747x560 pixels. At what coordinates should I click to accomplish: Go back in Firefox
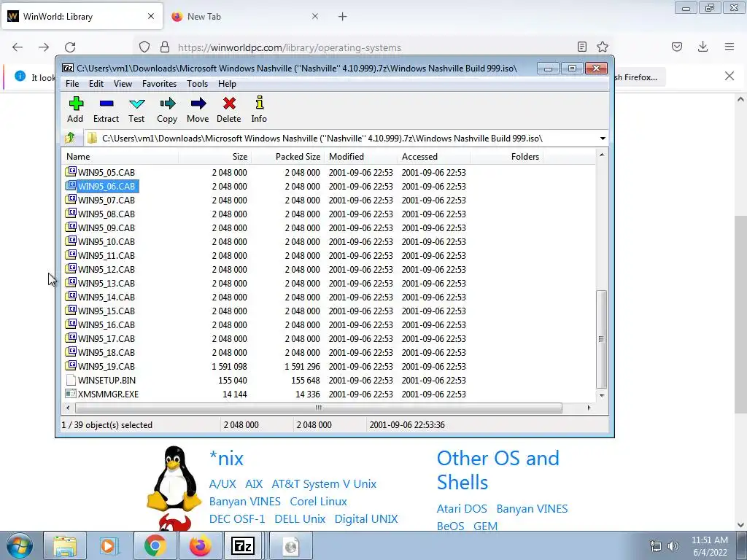(18, 47)
